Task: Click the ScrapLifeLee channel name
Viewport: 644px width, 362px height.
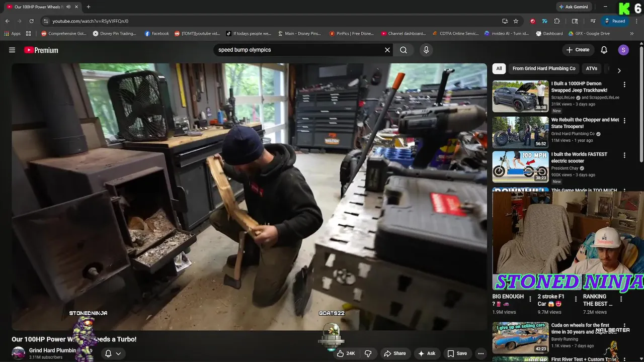Action: tap(564, 98)
